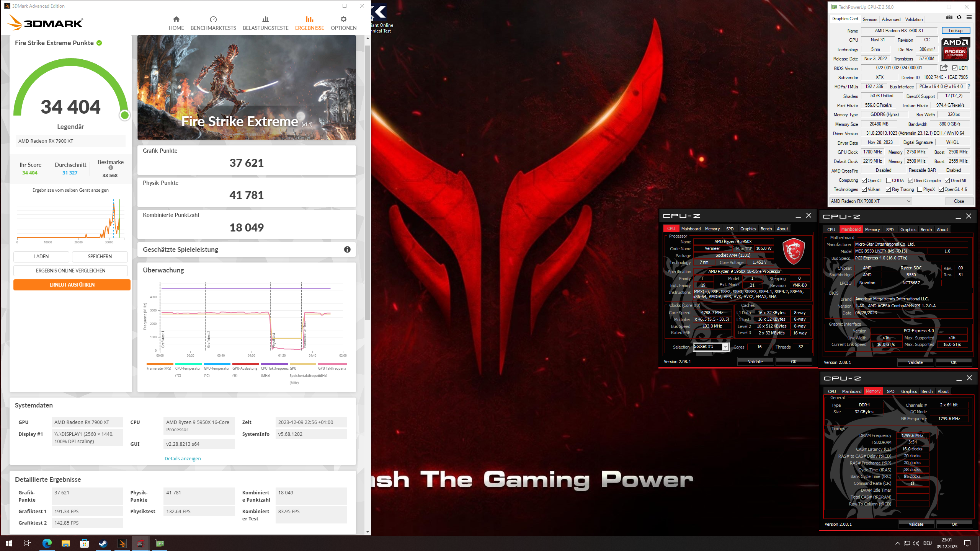Switch to the Advanced tab in GPU-Z

[x=891, y=20]
